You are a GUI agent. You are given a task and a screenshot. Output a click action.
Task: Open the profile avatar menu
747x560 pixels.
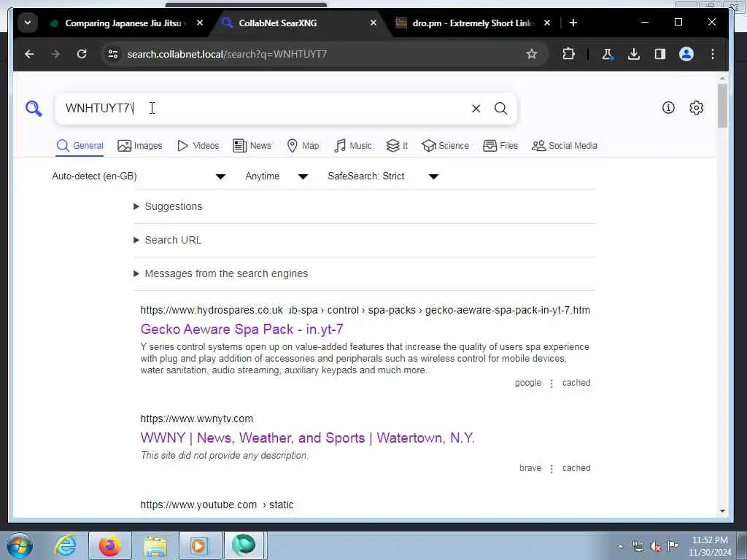[x=686, y=54]
